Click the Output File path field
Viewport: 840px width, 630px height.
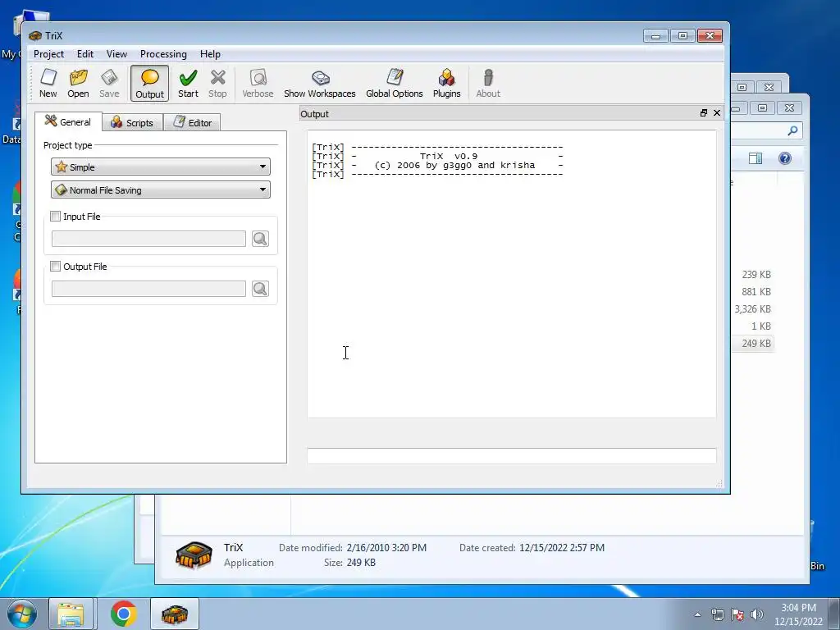point(149,289)
